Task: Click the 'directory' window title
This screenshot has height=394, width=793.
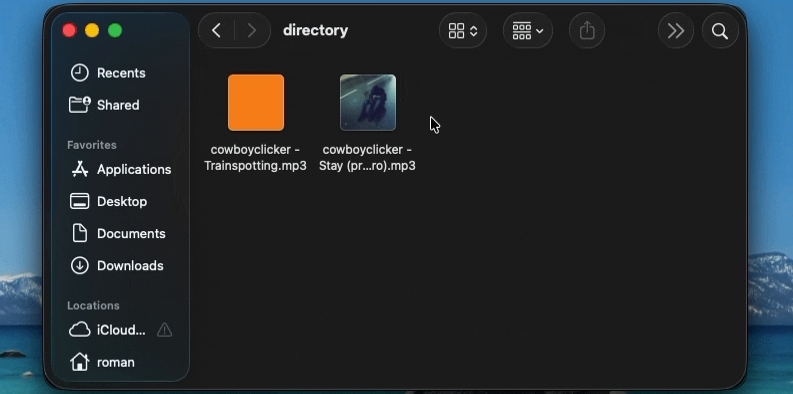Action: 316,30
